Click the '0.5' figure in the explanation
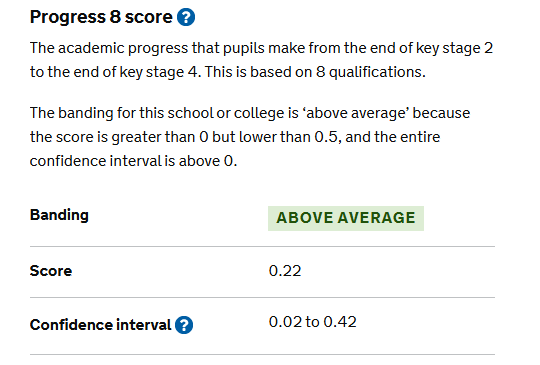 click(x=326, y=137)
